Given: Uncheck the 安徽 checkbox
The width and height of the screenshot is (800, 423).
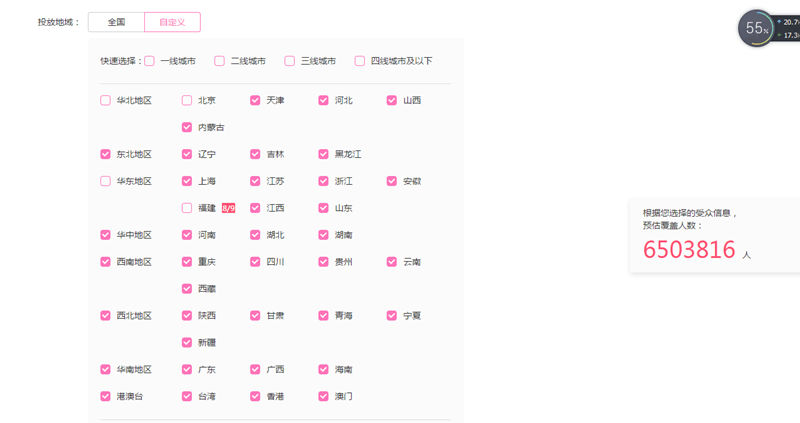Looking at the screenshot, I should 392,181.
